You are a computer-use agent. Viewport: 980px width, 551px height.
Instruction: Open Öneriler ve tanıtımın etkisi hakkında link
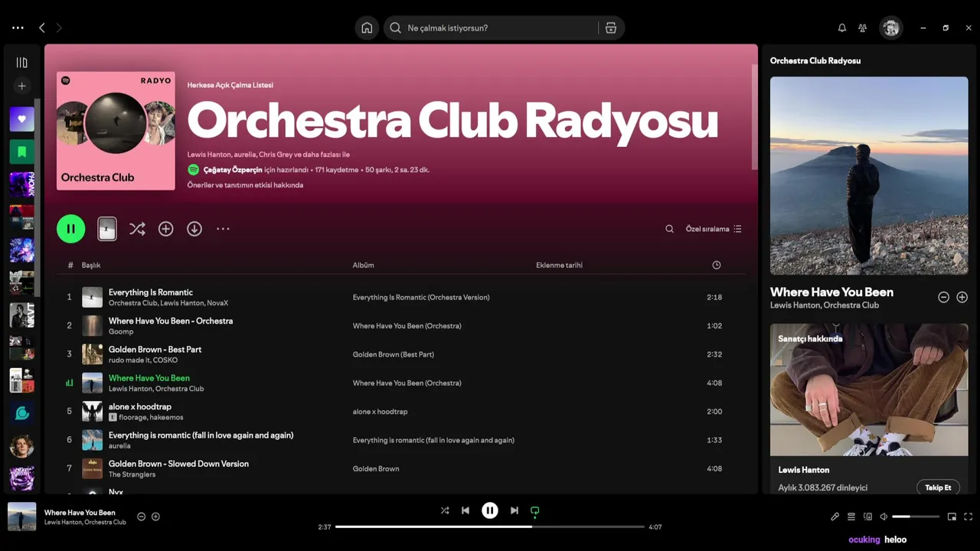245,185
